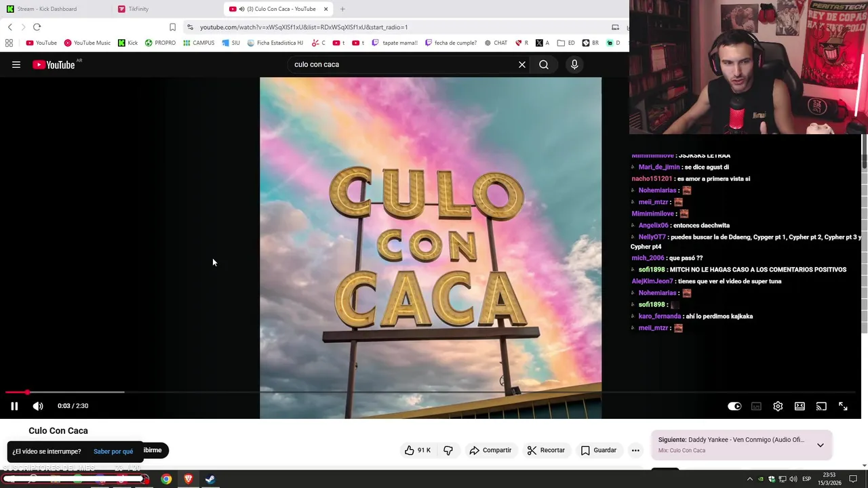This screenshot has height=488, width=868.
Task: Go back with browser back arrow
Action: [9, 27]
